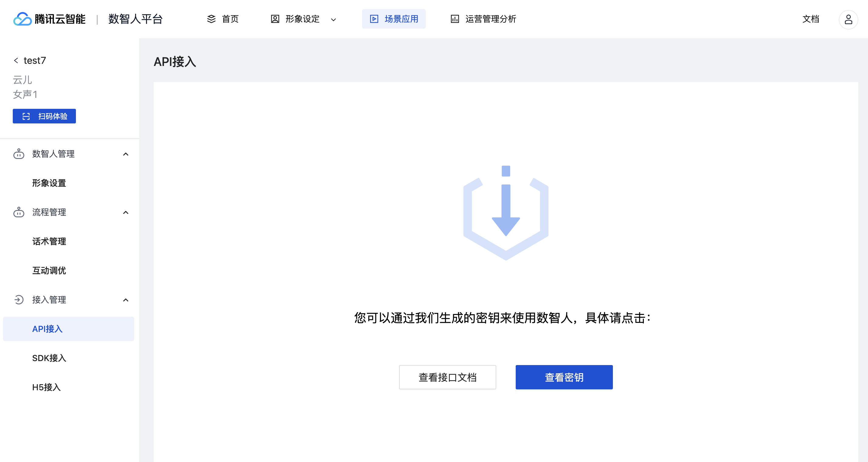Click the robot icon beside 流程管理
Image resolution: width=868 pixels, height=462 pixels.
pos(19,212)
